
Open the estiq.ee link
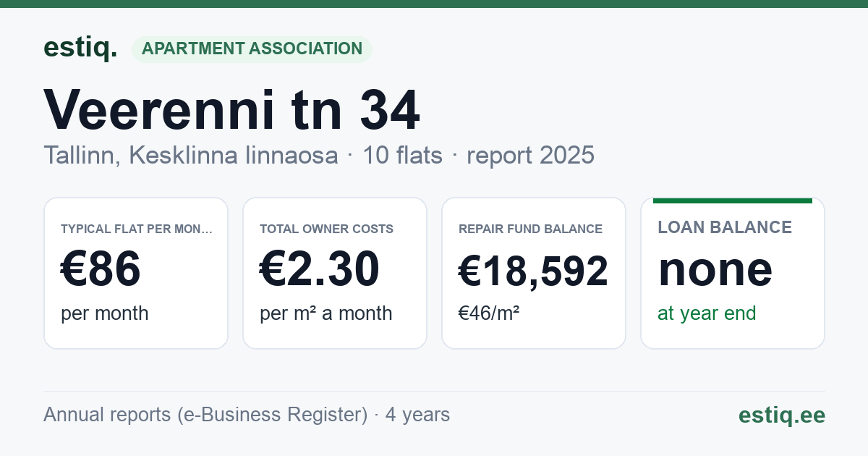[782, 415]
